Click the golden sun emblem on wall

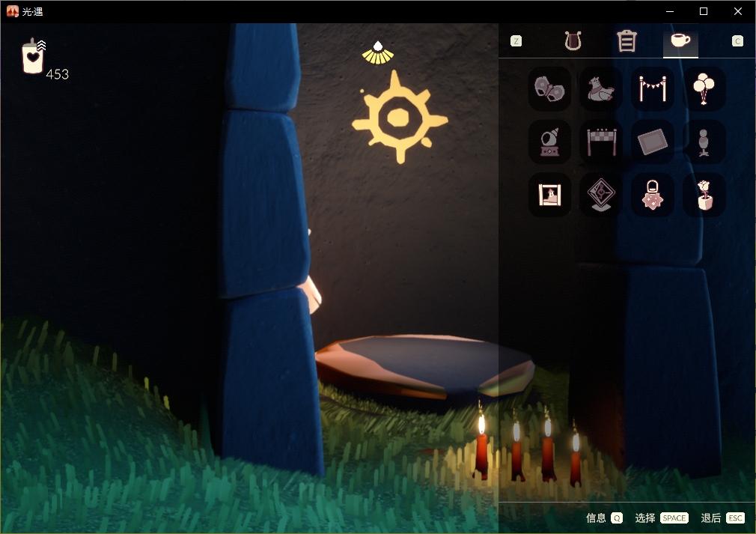(399, 118)
